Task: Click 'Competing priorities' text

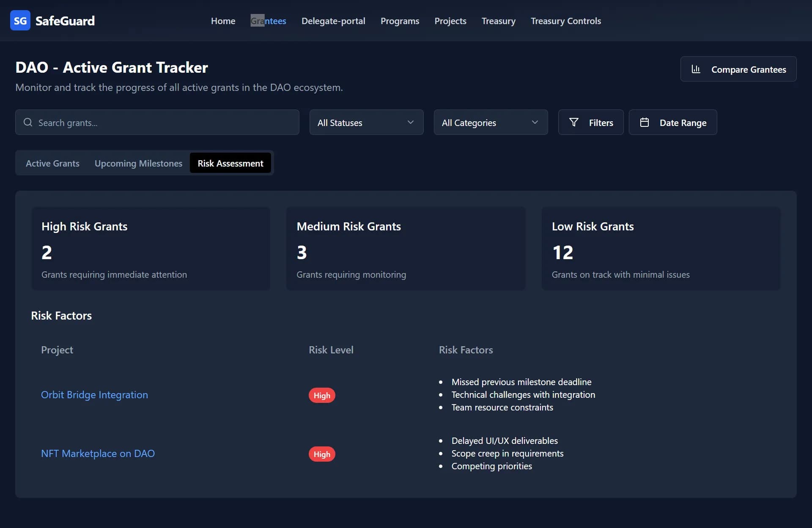Action: (x=491, y=466)
